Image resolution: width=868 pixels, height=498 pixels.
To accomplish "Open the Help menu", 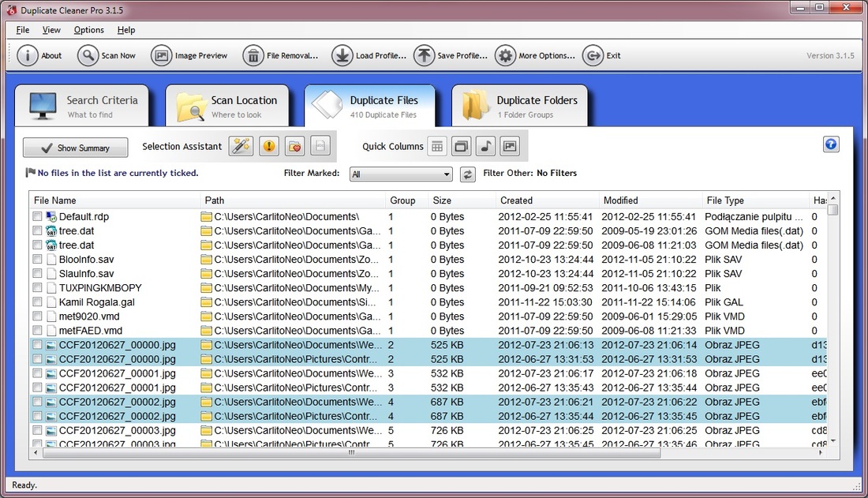I will pos(126,30).
